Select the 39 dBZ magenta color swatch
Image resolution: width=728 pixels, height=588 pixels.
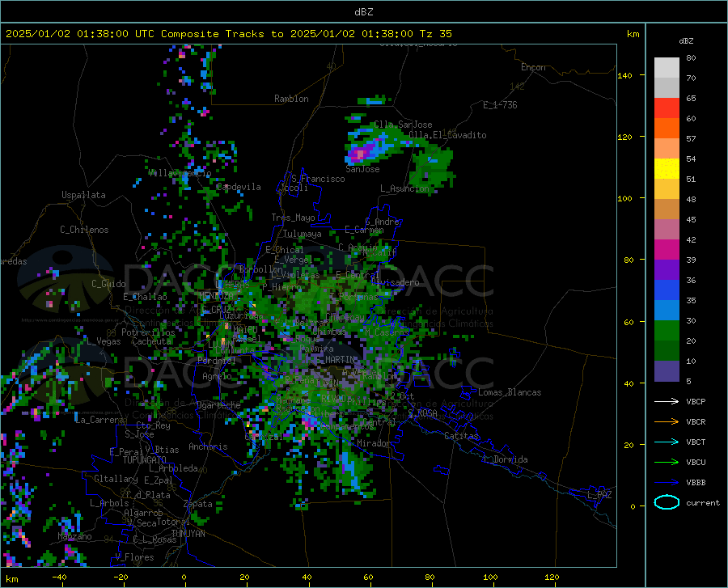[x=667, y=250]
